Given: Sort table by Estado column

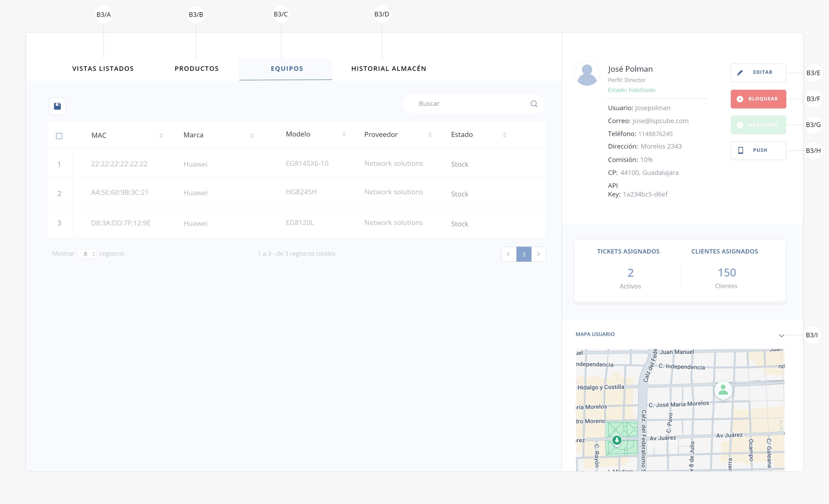Looking at the screenshot, I should click(504, 135).
